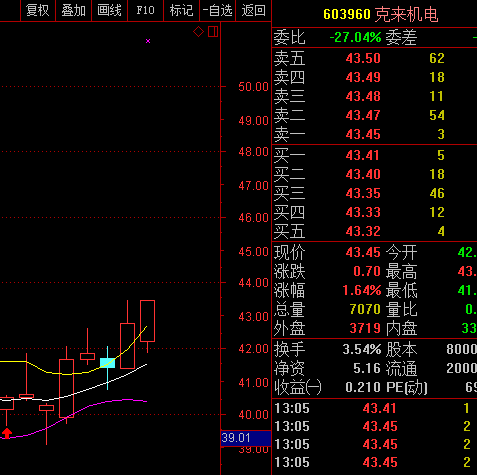Viewport: 477px width, 475px height.
Task: Open the F10 company info
Action: pyautogui.click(x=146, y=10)
